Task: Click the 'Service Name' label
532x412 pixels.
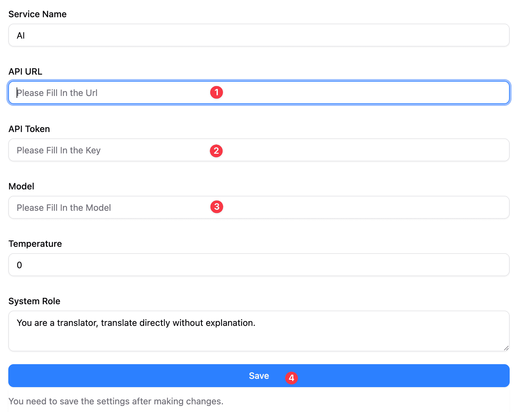Action: tap(37, 14)
